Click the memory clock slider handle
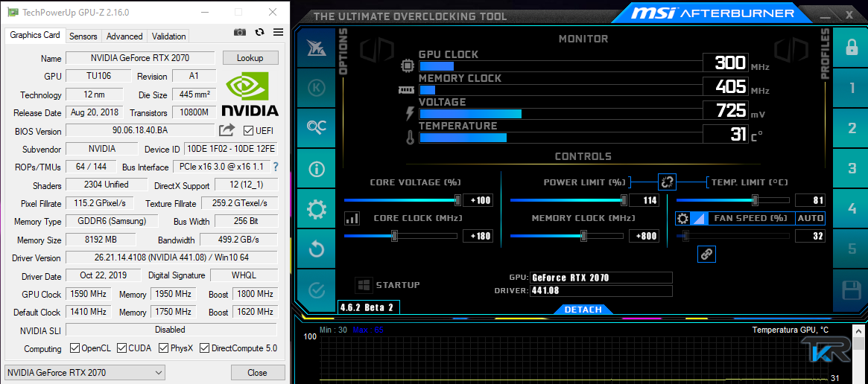Viewport: 868px width, 384px height. (583, 236)
